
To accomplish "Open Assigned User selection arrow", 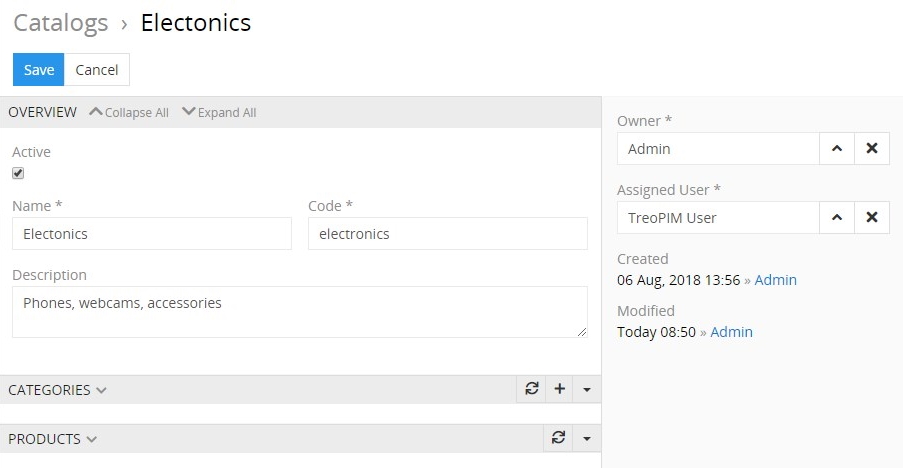I will (837, 217).
